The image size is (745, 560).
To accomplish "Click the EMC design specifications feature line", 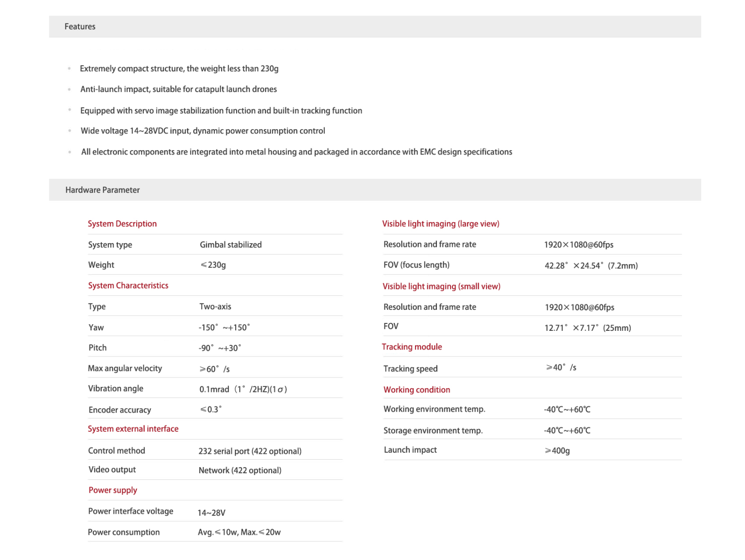I will pos(297,152).
